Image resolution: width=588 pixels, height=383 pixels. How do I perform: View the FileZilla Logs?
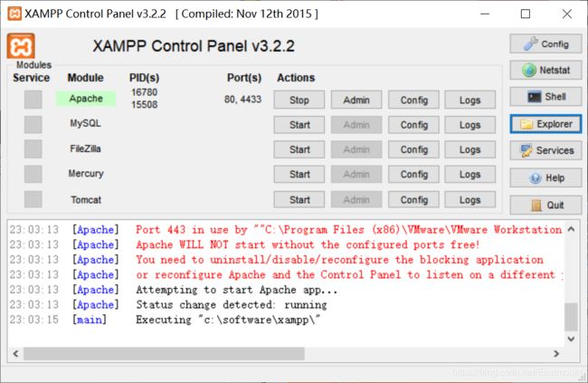click(469, 149)
